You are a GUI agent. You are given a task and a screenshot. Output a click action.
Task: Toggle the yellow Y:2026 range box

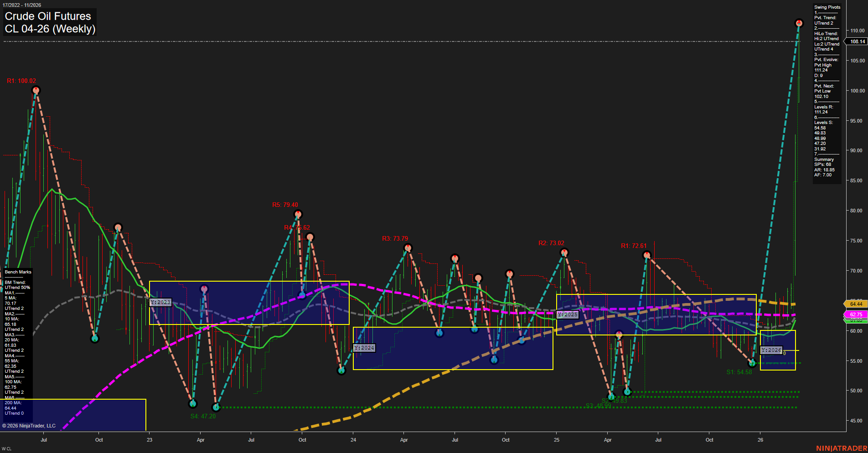(x=777, y=351)
